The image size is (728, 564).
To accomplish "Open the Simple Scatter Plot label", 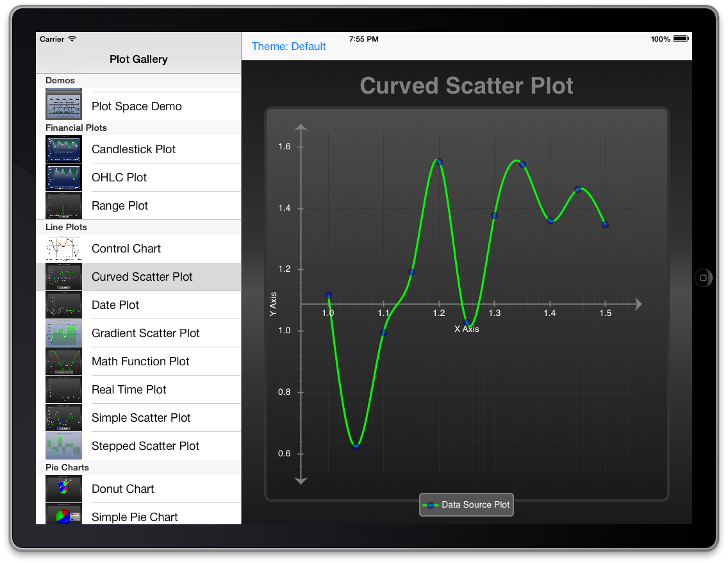I will click(x=141, y=418).
